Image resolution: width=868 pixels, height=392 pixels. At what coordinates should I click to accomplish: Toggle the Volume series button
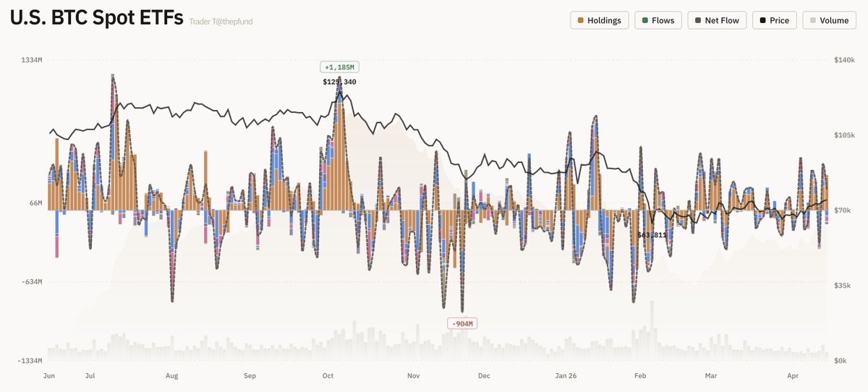(828, 20)
